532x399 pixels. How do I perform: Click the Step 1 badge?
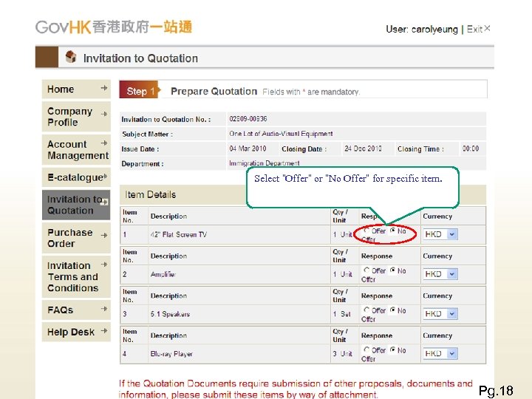tap(140, 90)
